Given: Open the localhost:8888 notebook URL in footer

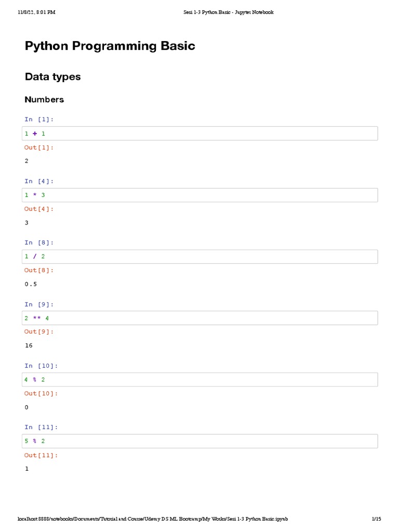Looking at the screenshot, I should click(153, 519).
